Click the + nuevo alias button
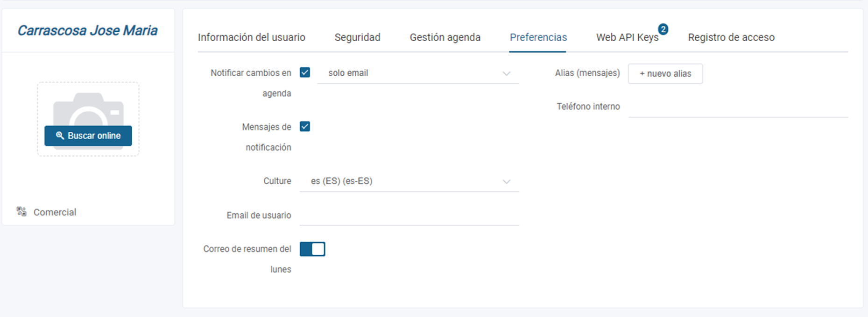The height and width of the screenshot is (317, 868). [665, 74]
